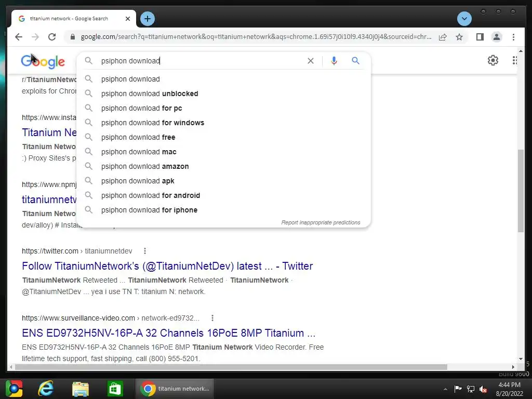The width and height of the screenshot is (532, 399).
Task: Open the tab search dropdown arrow
Action: click(464, 19)
